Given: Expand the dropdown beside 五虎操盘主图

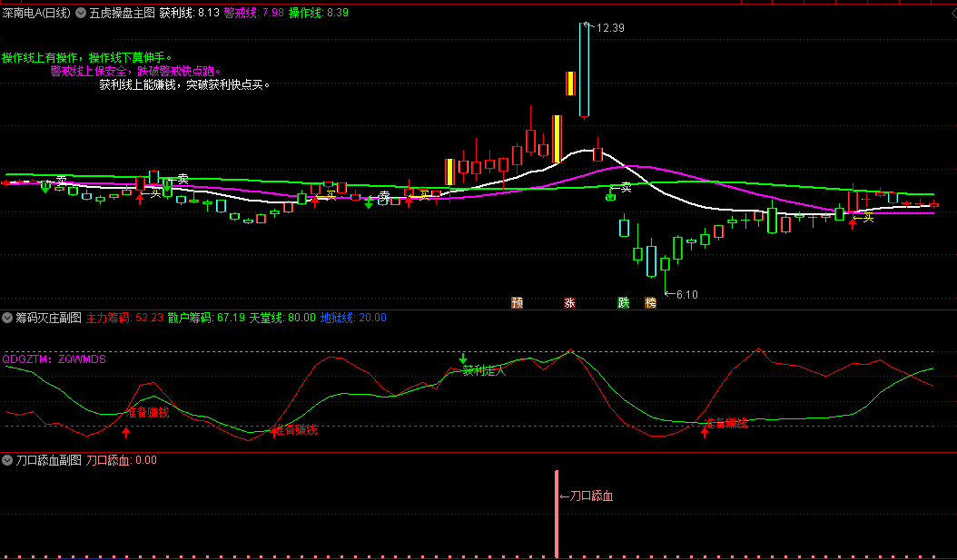Looking at the screenshot, I should (82, 13).
